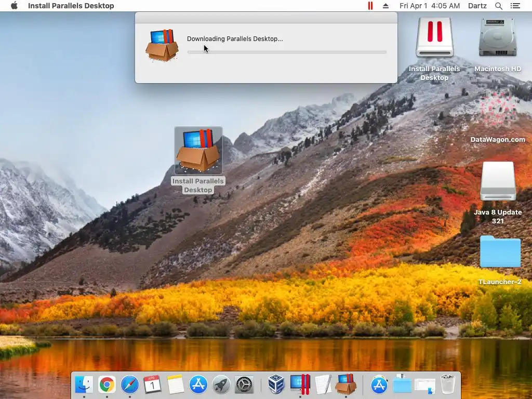Click the date and time in menu bar
Image resolution: width=532 pixels, height=399 pixels.
(x=430, y=6)
